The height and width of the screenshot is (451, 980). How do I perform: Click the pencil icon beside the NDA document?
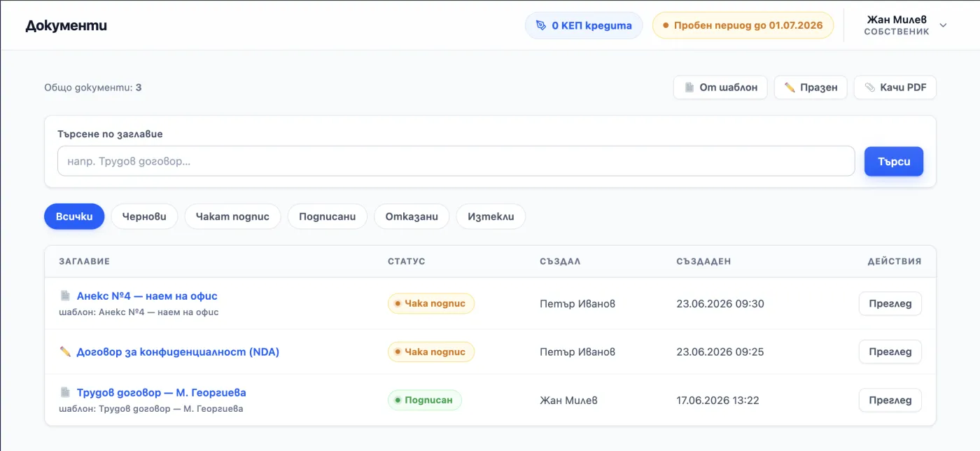coord(65,352)
